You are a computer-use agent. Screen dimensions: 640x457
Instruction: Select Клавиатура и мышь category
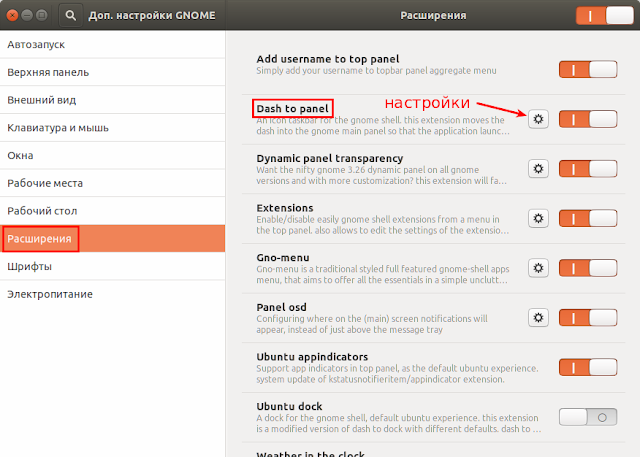[112, 128]
